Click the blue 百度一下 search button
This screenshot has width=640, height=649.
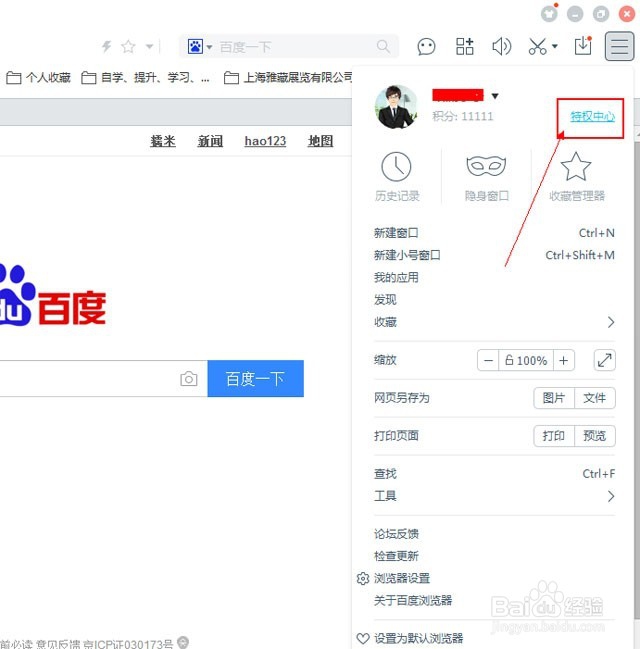coord(255,378)
